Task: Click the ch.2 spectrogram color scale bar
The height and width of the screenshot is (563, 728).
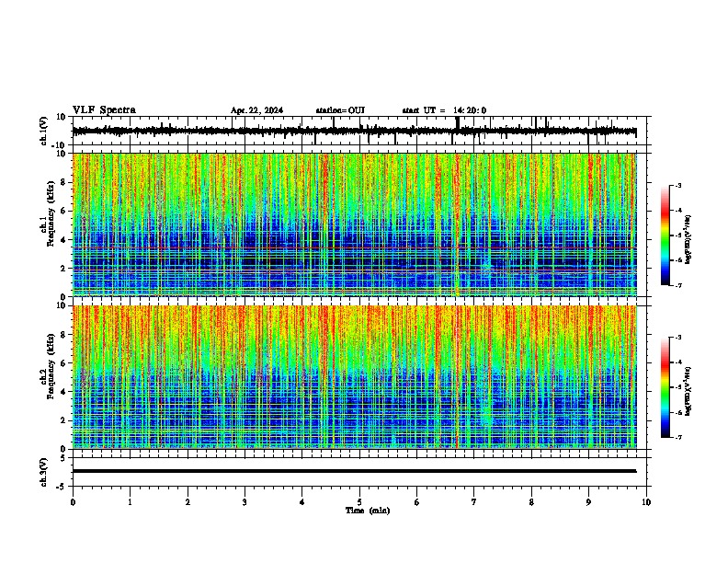Action: (665, 387)
